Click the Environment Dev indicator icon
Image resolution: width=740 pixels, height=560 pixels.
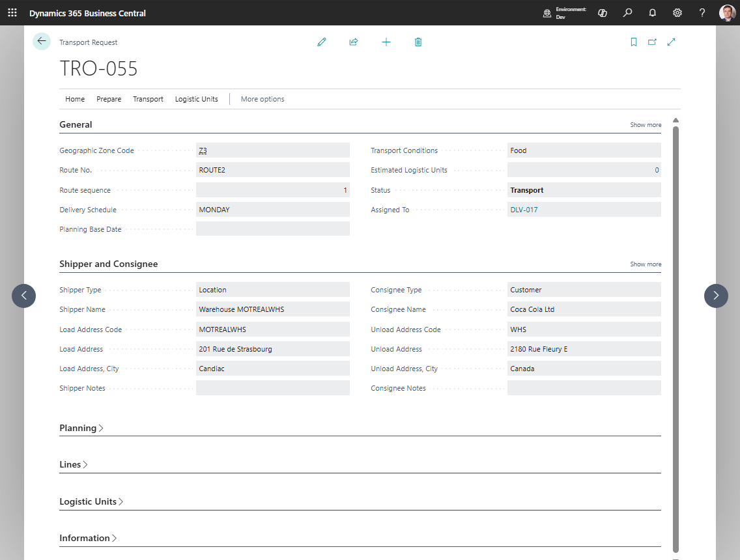547,13
